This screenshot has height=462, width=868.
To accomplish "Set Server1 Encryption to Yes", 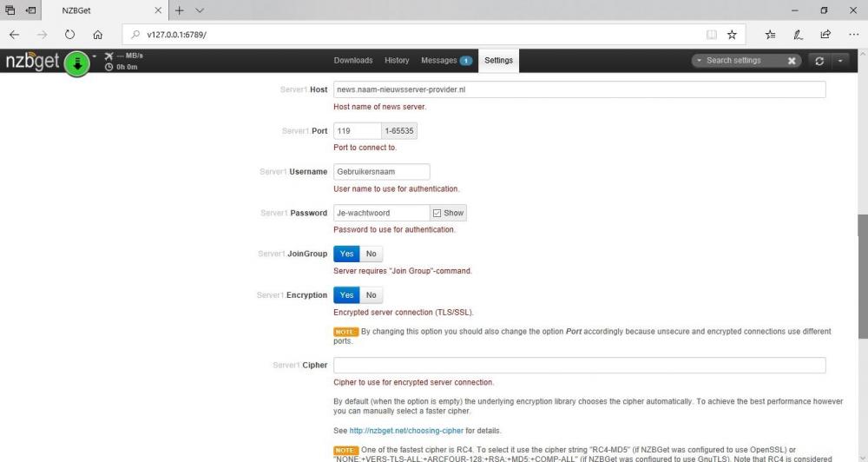I will [x=346, y=295].
